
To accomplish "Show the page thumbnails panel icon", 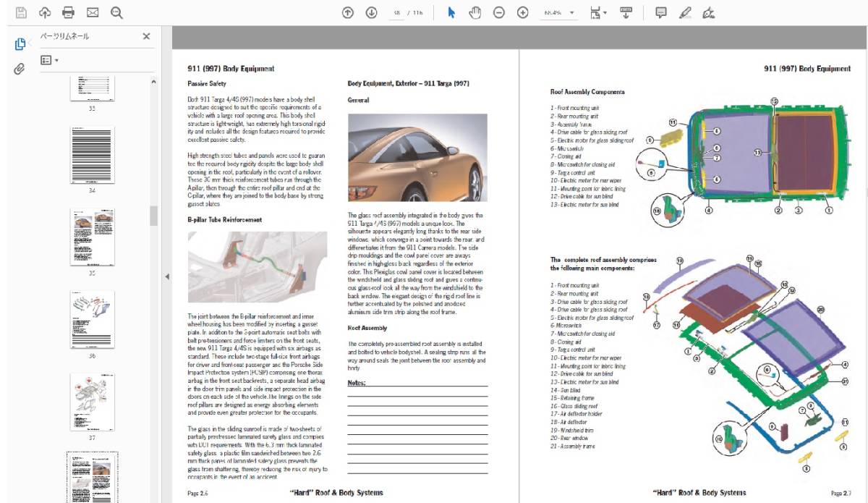I will [x=20, y=44].
